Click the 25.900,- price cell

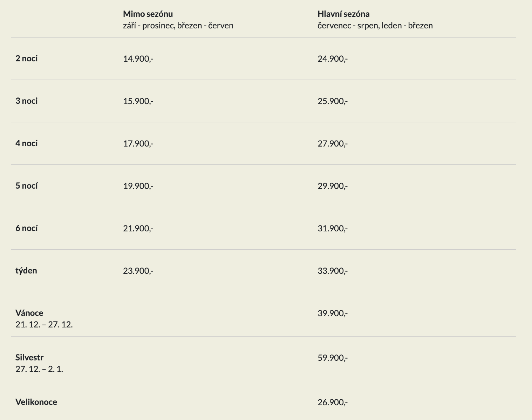coord(333,101)
